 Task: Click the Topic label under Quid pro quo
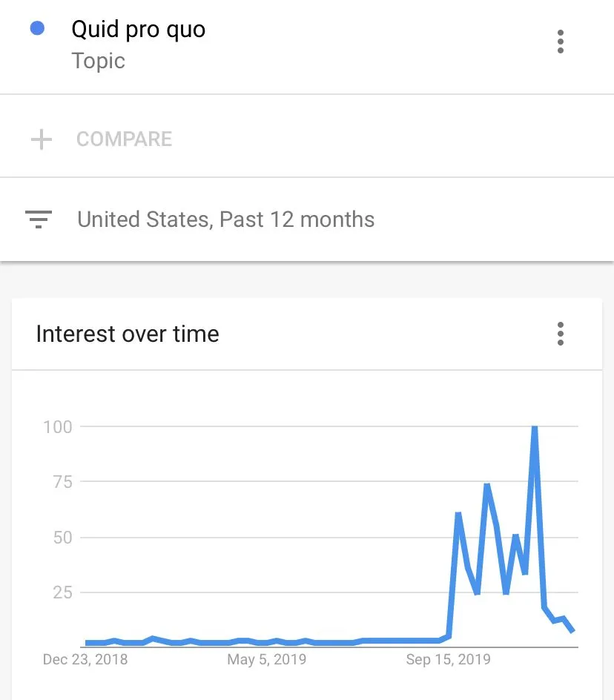tap(98, 61)
